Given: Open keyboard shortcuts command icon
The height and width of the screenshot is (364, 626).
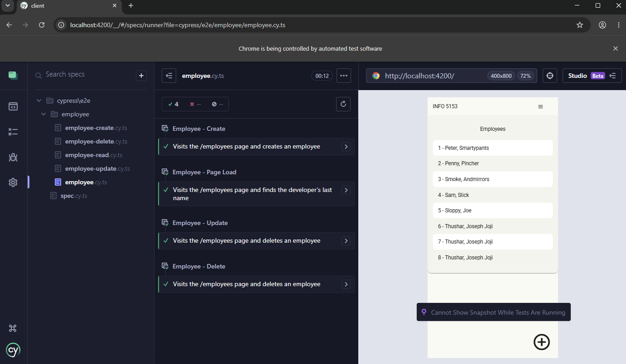Looking at the screenshot, I should pyautogui.click(x=13, y=328).
